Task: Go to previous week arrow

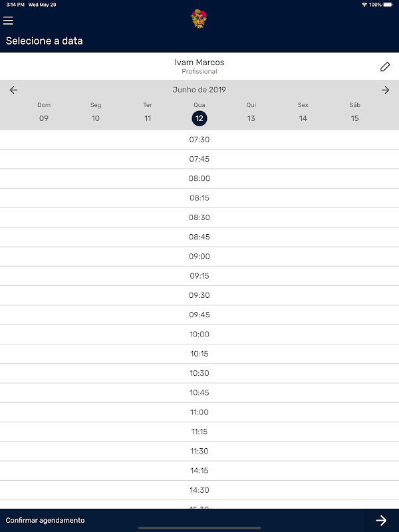Action: click(x=14, y=90)
